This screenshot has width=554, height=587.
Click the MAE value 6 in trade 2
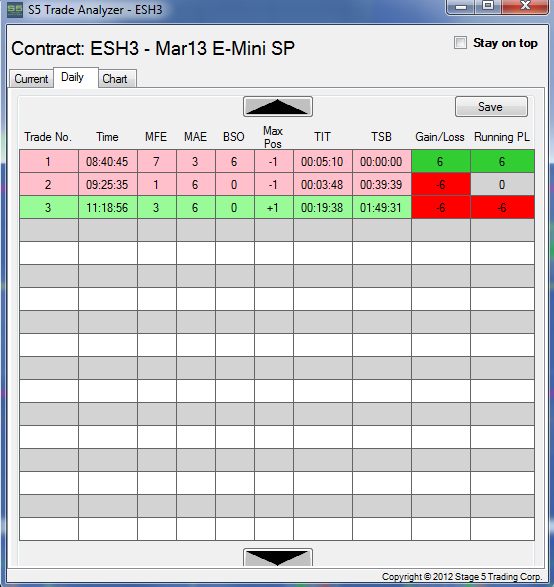pos(196,184)
